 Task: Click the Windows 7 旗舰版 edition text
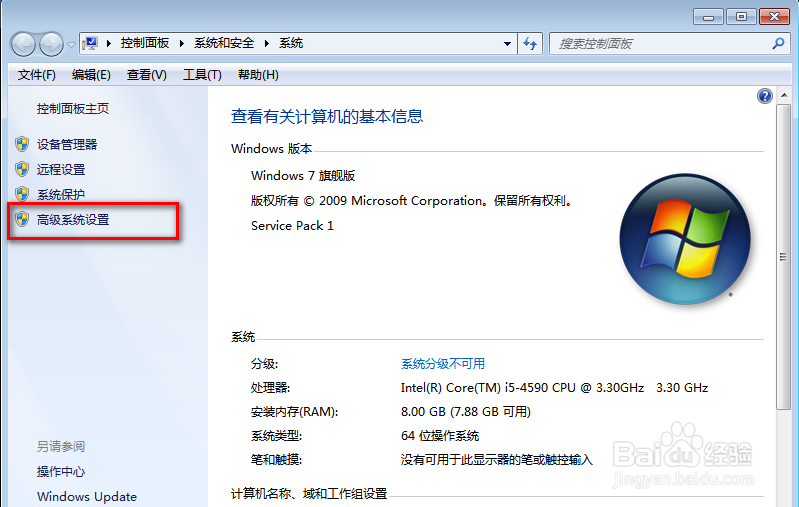303,176
